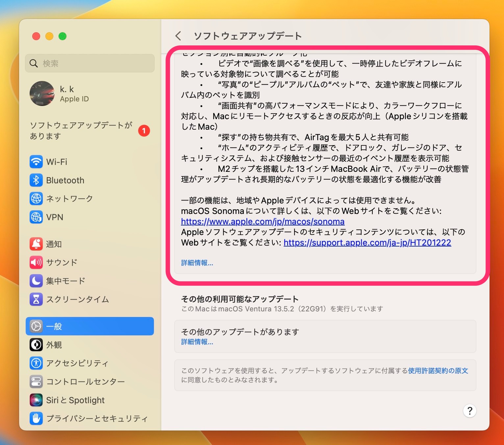Screen dimensions: 504x445
Task: Click the 一般 gear icon
Action: point(36,326)
